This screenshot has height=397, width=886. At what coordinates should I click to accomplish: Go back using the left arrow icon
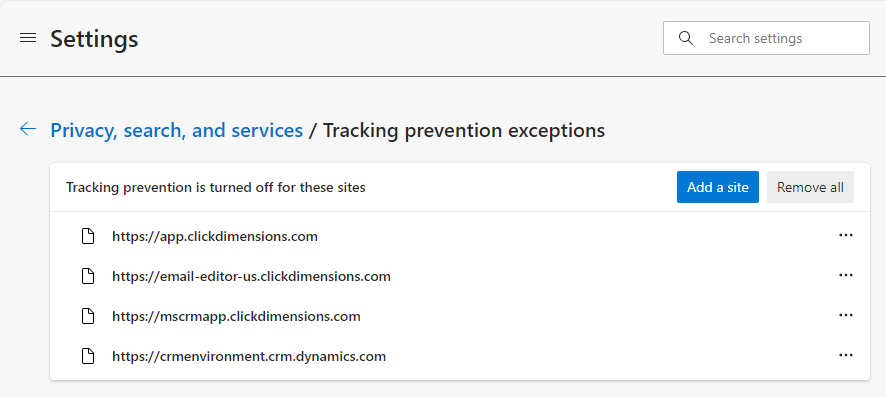[x=28, y=129]
